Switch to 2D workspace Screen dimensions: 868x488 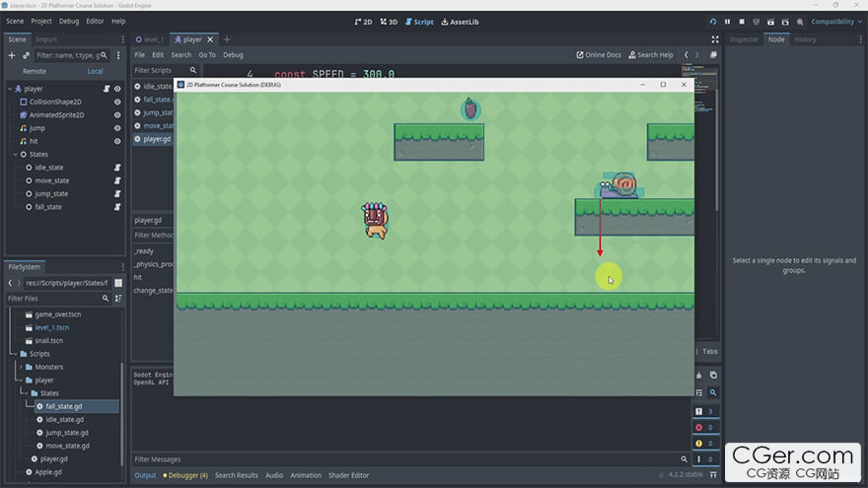(x=363, y=22)
